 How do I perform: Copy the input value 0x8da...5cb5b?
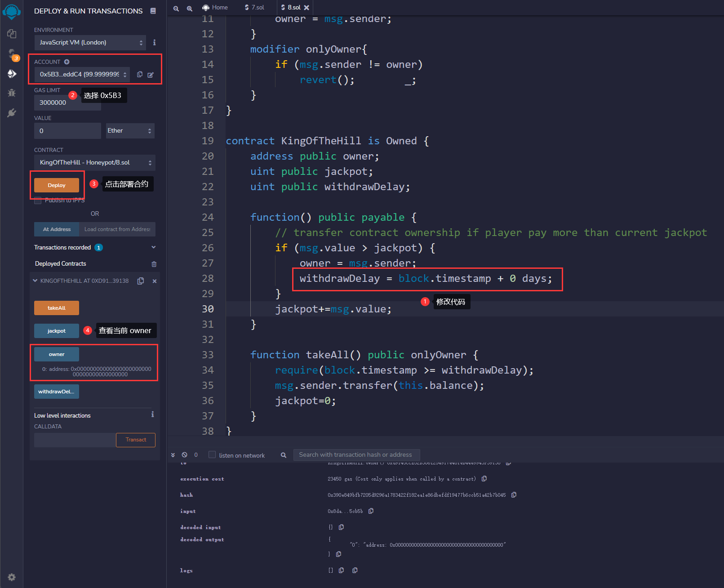coord(371,511)
